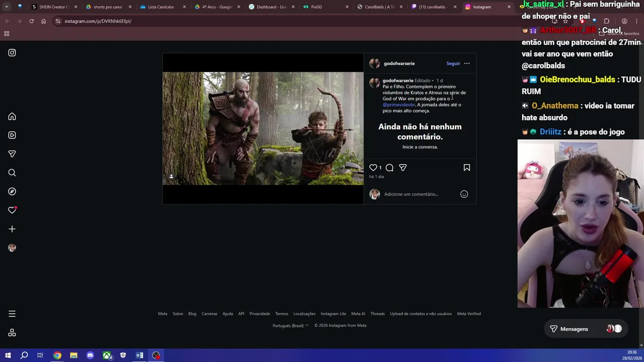Image resolution: width=644 pixels, height=362 pixels.
Task: Click the @primevideobr mention
Action: (398, 105)
